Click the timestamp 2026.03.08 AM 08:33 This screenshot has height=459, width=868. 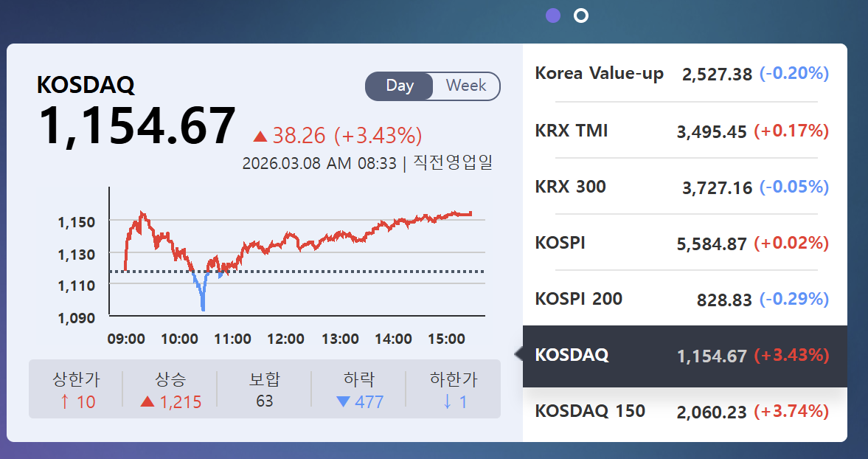point(319,163)
